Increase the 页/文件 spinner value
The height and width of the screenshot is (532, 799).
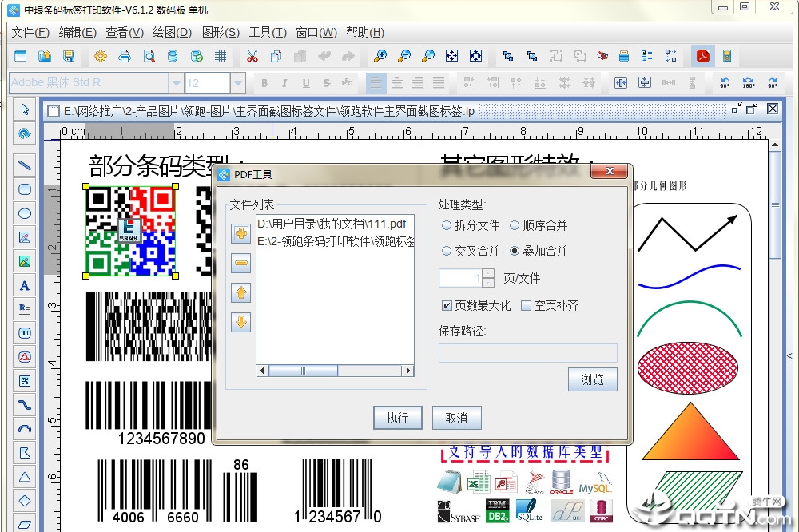(x=488, y=274)
